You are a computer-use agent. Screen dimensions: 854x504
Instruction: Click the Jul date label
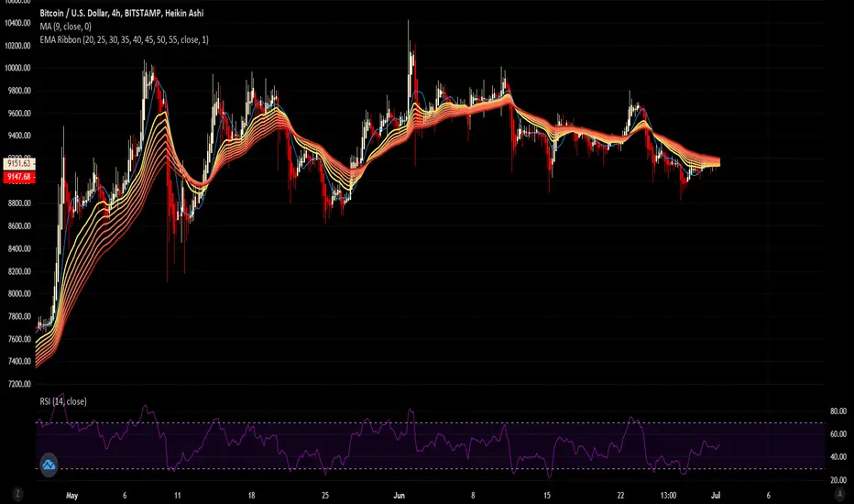[x=716, y=495]
